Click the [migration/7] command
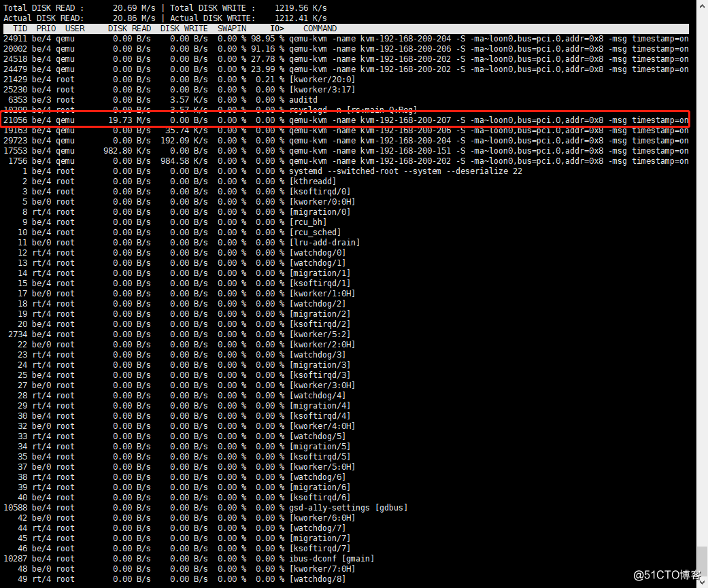Image resolution: width=708 pixels, height=588 pixels. [320, 538]
